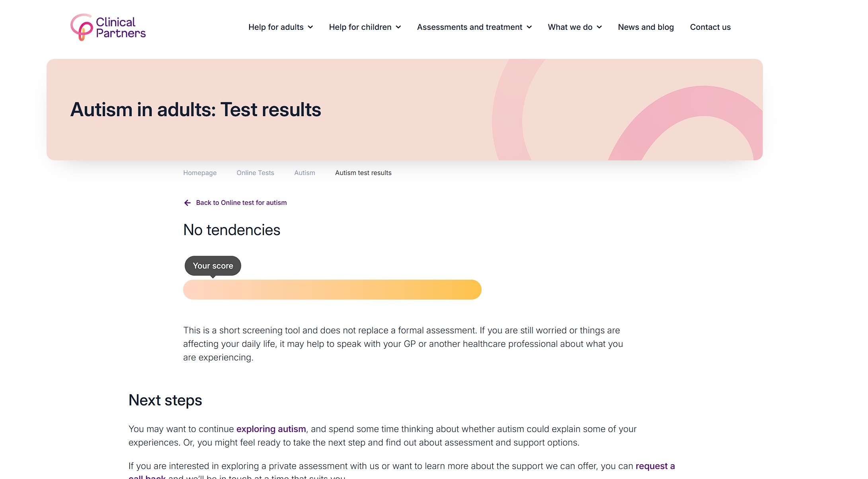Viewport: 868px width, 479px height.
Task: Click the orange score gradient bar
Action: [x=332, y=290]
